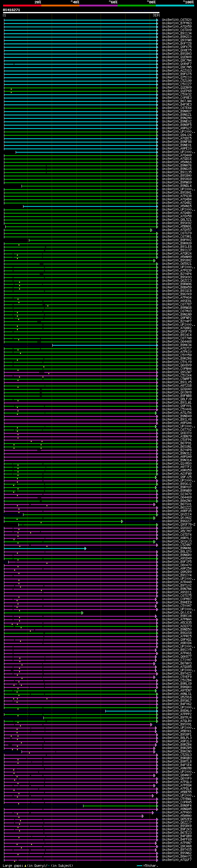Select hit label UniRef100_C5YBW1
This screenshot has height=868, width=197.
177,799
